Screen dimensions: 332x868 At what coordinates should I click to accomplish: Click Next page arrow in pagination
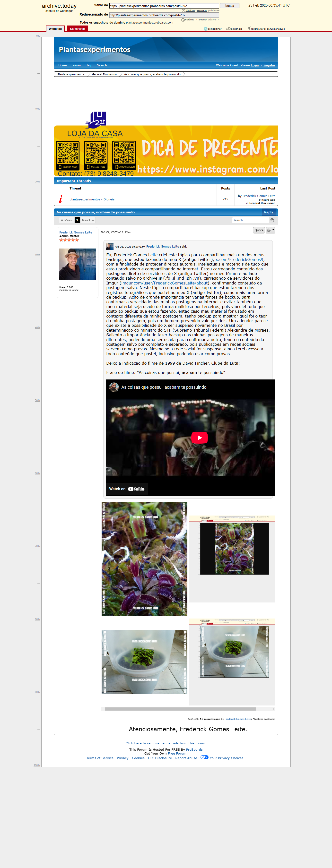(x=88, y=220)
